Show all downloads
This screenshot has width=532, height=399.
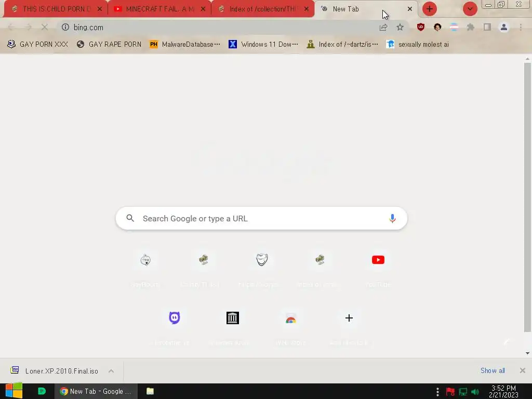tap(493, 370)
